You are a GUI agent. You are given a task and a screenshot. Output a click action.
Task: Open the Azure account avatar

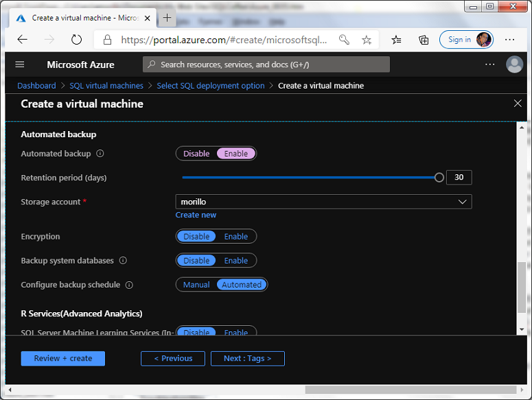pyautogui.click(x=514, y=64)
